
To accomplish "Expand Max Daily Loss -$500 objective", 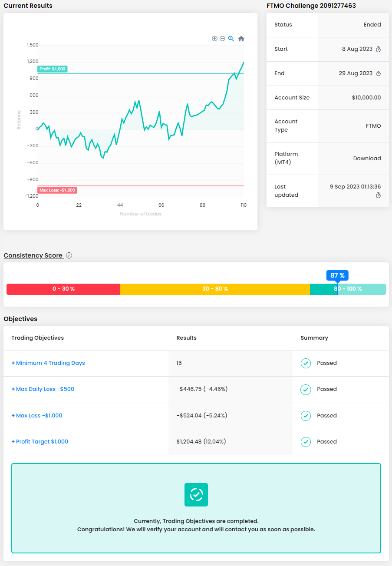I will 43,389.
